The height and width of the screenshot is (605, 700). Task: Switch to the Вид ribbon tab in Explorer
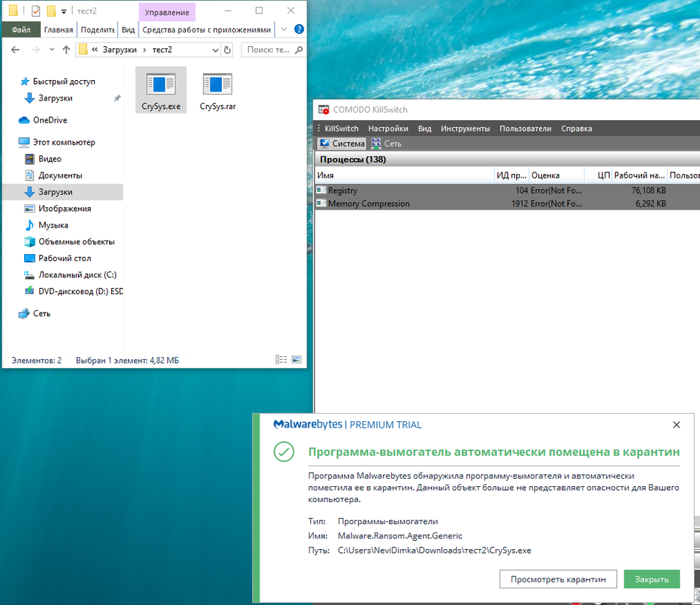click(128, 29)
